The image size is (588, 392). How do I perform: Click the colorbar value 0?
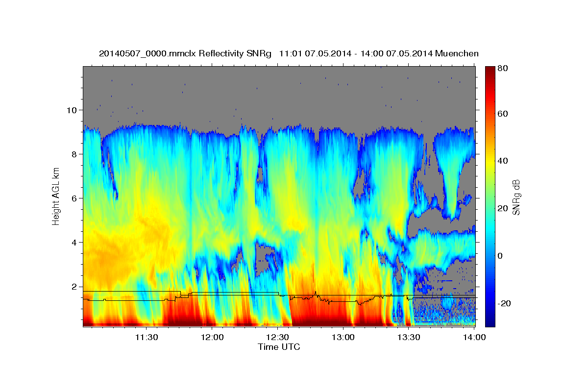[x=501, y=256]
